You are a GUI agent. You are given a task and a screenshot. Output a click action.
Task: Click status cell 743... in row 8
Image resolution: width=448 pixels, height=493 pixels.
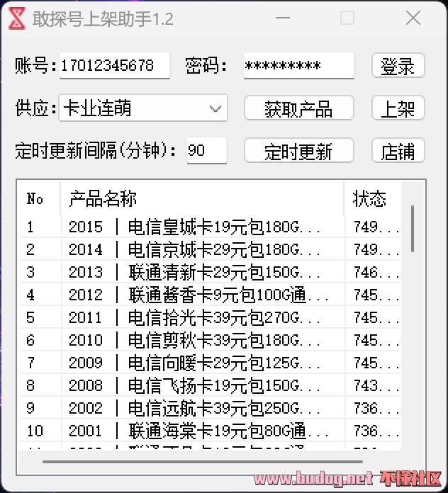pos(373,385)
